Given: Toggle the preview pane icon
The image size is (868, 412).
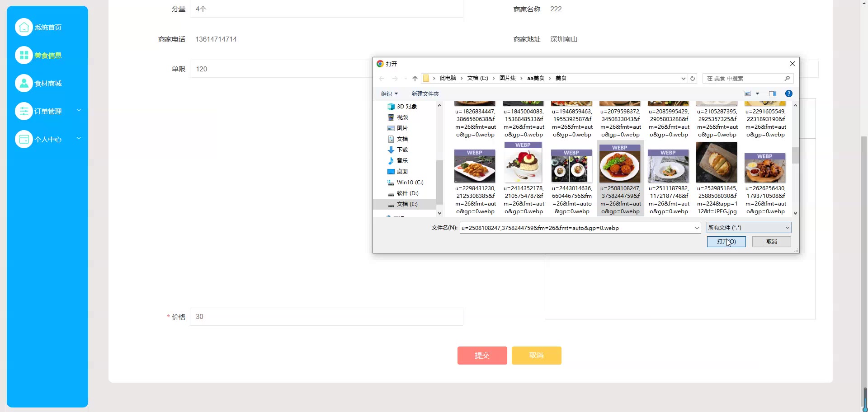Looking at the screenshot, I should click(x=773, y=94).
